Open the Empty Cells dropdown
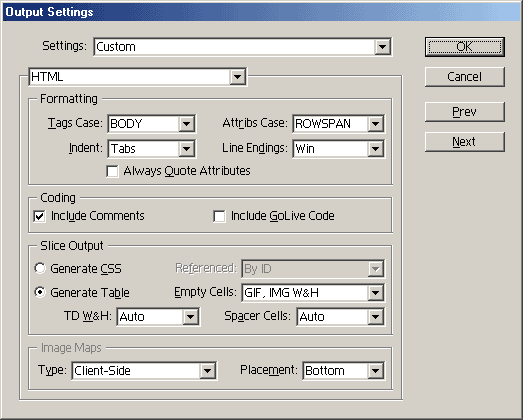 (313, 293)
